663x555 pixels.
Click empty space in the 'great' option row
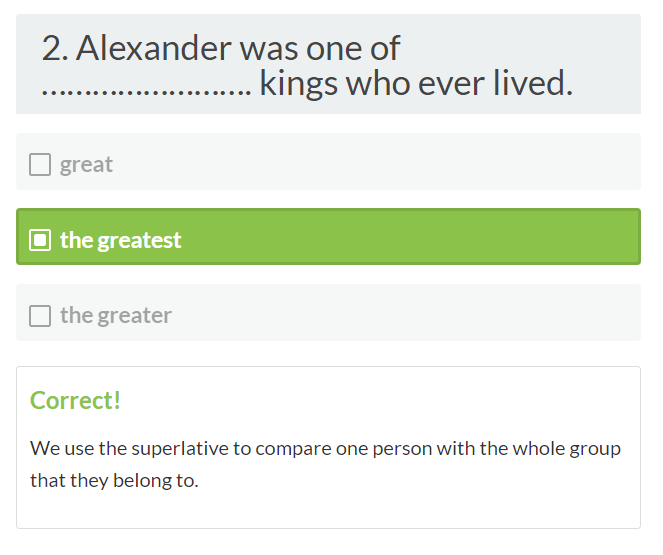400,163
